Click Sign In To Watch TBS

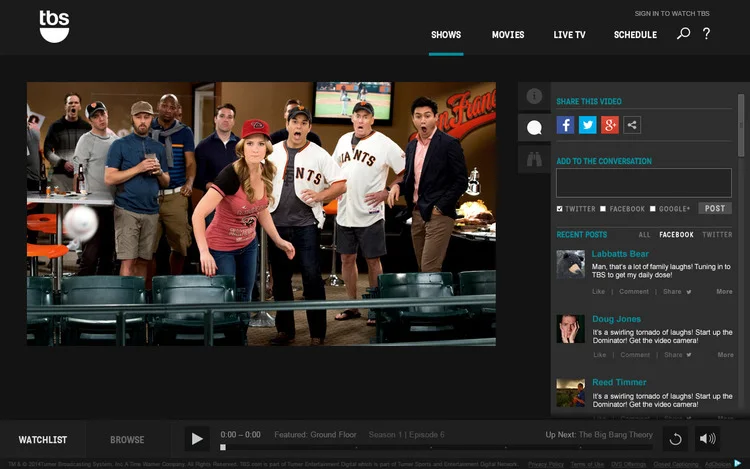[672, 13]
